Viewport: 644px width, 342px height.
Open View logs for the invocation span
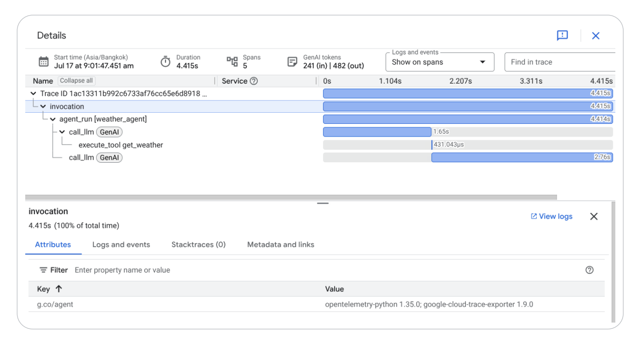551,216
